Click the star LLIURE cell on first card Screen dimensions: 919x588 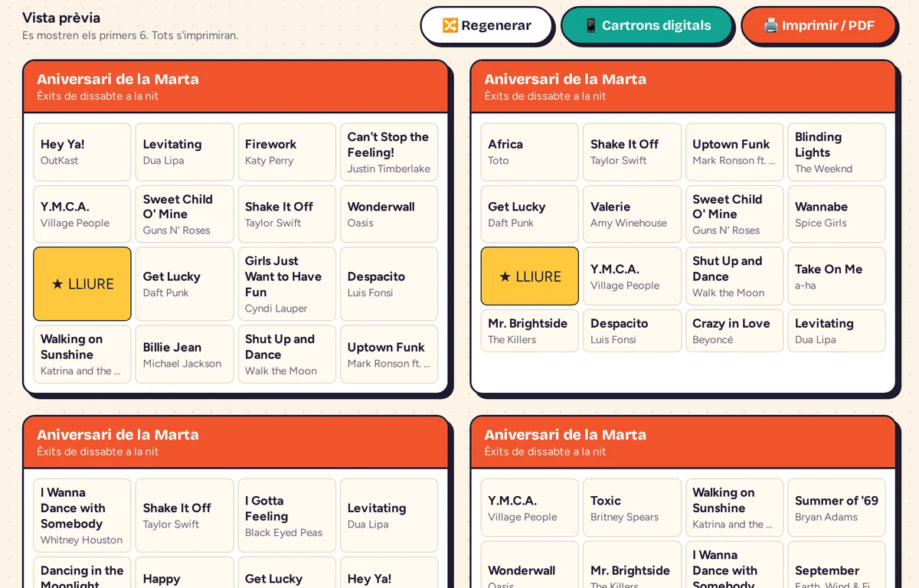82,284
